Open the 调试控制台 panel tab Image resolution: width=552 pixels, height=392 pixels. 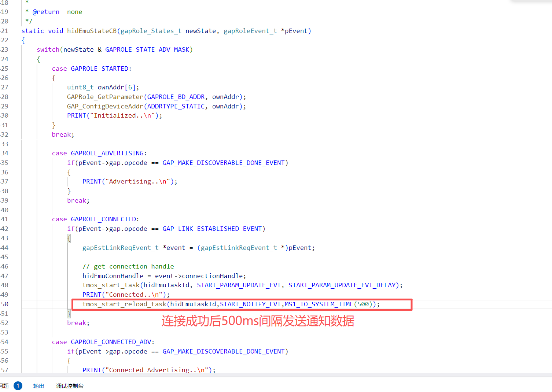coord(70,386)
